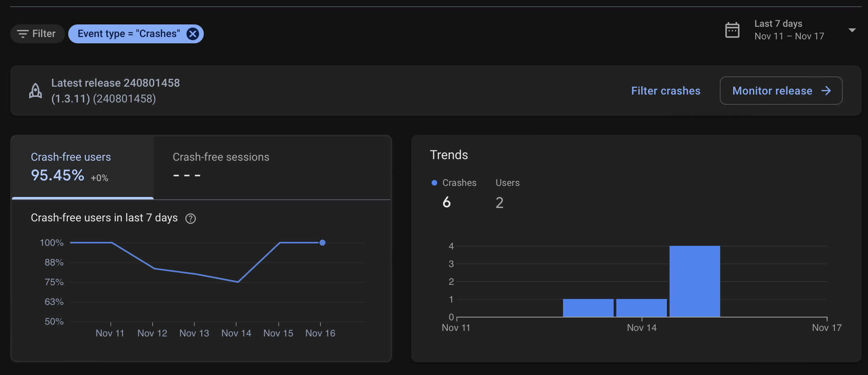
Task: Click the Nov 14 label on line chart
Action: click(236, 333)
